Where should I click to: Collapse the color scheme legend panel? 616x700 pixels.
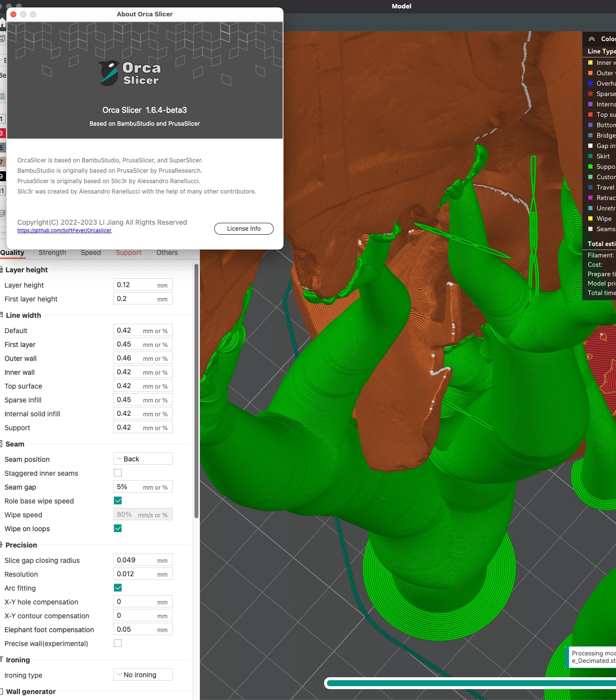coord(592,39)
